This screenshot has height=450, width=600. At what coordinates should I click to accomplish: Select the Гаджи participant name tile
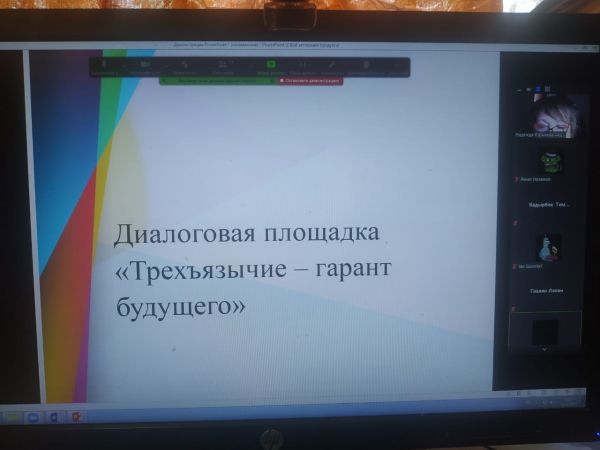coord(546,290)
